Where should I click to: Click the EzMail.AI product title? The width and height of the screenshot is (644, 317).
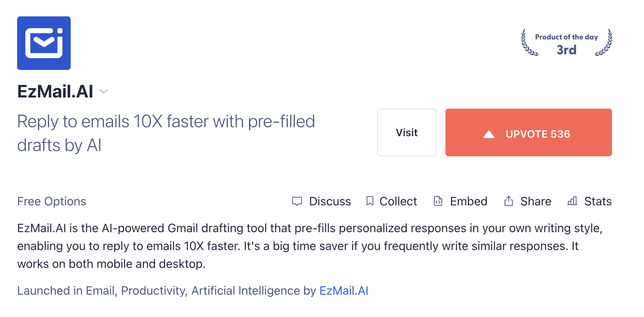point(55,92)
